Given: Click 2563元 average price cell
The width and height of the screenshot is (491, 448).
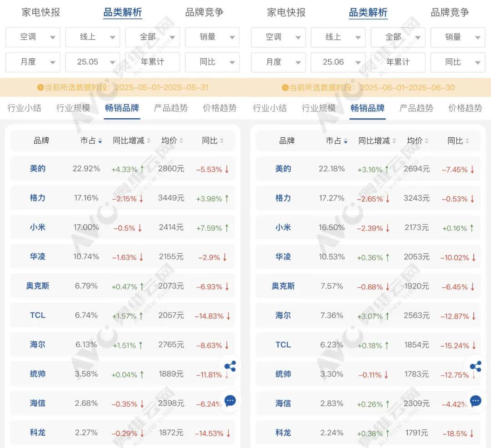Looking at the screenshot, I should 416,316.
